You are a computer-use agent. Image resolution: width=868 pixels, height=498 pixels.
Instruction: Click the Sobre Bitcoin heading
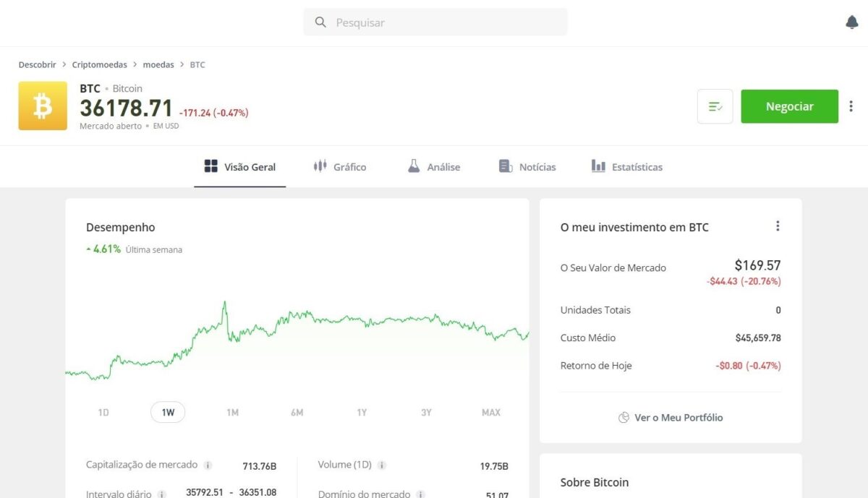click(x=595, y=483)
